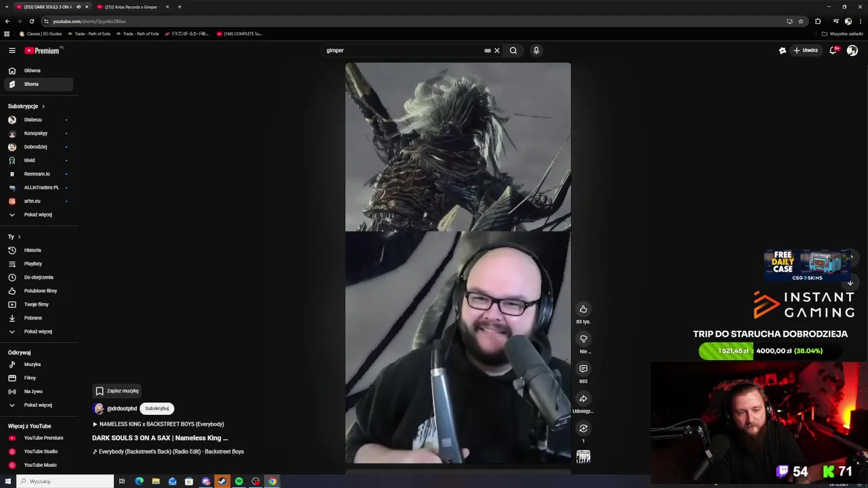Open Historia watch history
This screenshot has width=868, height=488.
click(x=39, y=250)
